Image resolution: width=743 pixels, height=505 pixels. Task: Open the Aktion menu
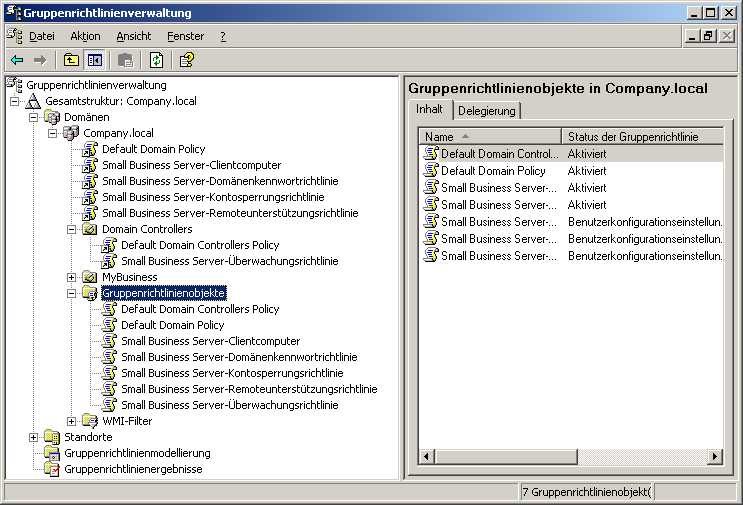[85, 36]
